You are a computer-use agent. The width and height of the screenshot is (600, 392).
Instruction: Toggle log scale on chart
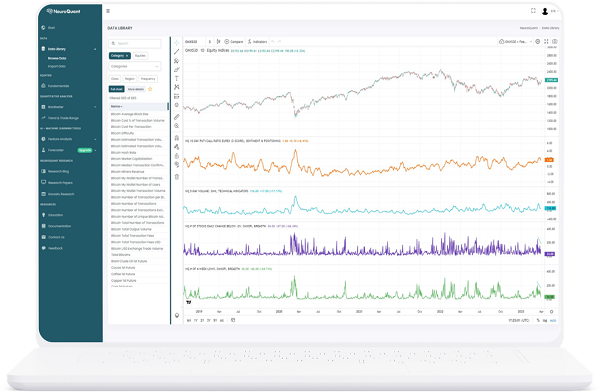[545, 320]
